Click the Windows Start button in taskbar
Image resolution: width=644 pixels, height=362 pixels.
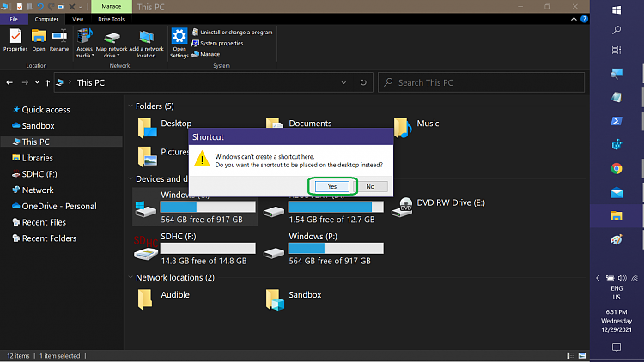tap(617, 10)
